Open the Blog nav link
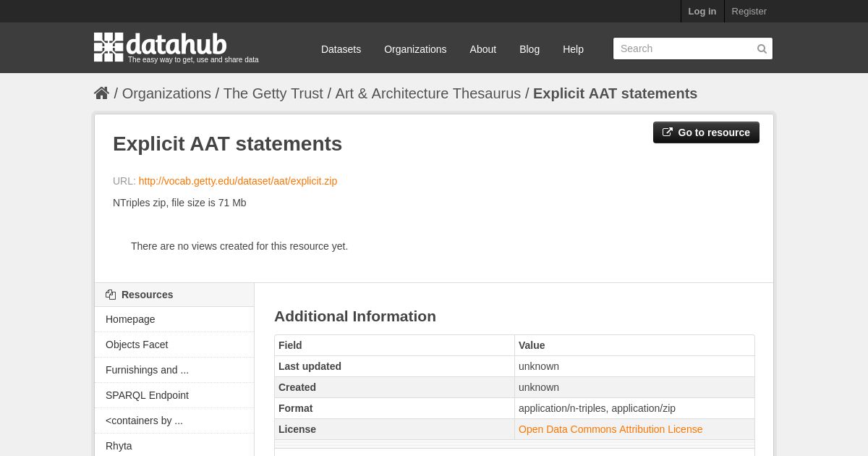The width and height of the screenshot is (868, 456). pyautogui.click(x=529, y=49)
